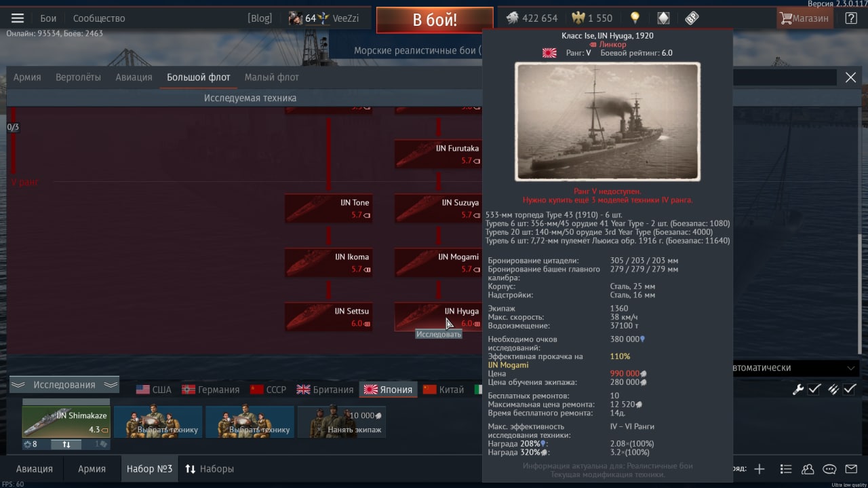Select the Германия nation tab
Viewport: 868px width, 488px height.
point(210,390)
